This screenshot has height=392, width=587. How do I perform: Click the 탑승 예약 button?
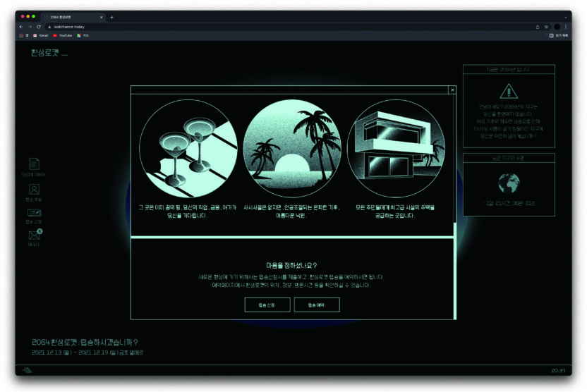pyautogui.click(x=317, y=305)
